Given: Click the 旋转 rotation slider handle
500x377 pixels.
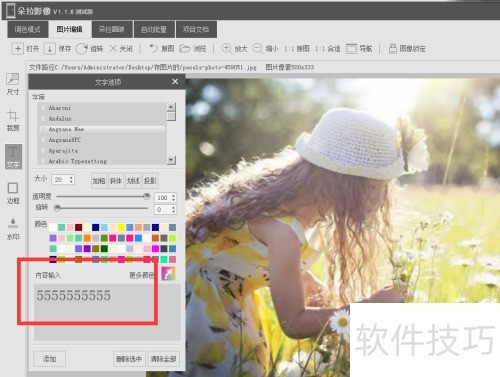Looking at the screenshot, I should (57, 208).
